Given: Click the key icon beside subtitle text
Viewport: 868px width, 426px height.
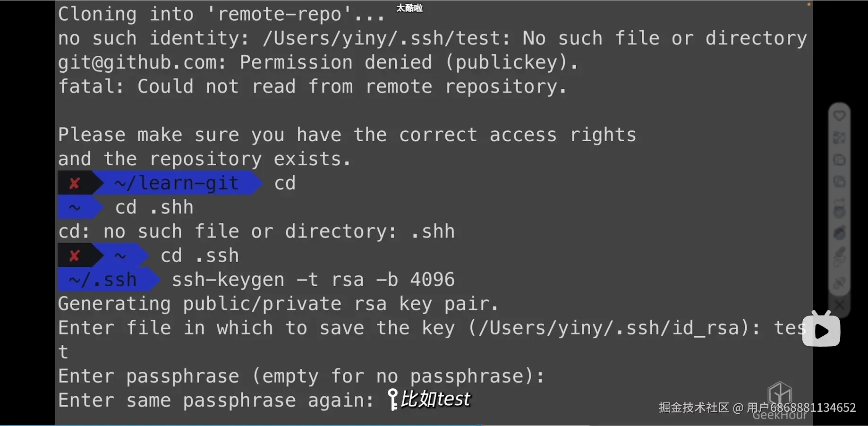Looking at the screenshot, I should click(x=392, y=399).
